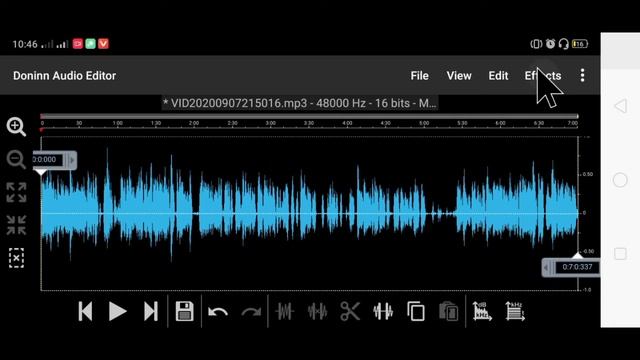Screen dimensions: 640x360
Task: Zoom out of the waveform
Action: click(16, 159)
